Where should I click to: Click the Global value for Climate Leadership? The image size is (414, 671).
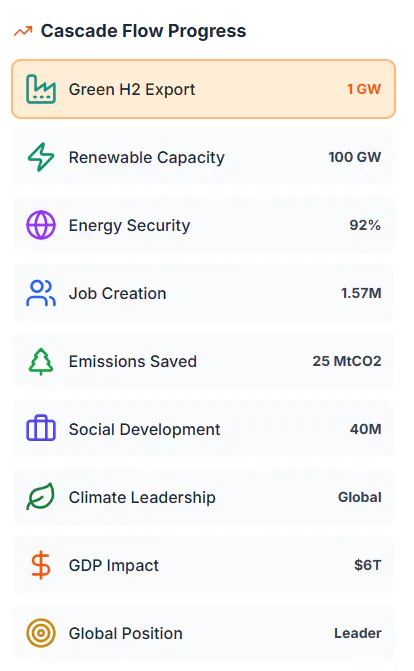(360, 497)
